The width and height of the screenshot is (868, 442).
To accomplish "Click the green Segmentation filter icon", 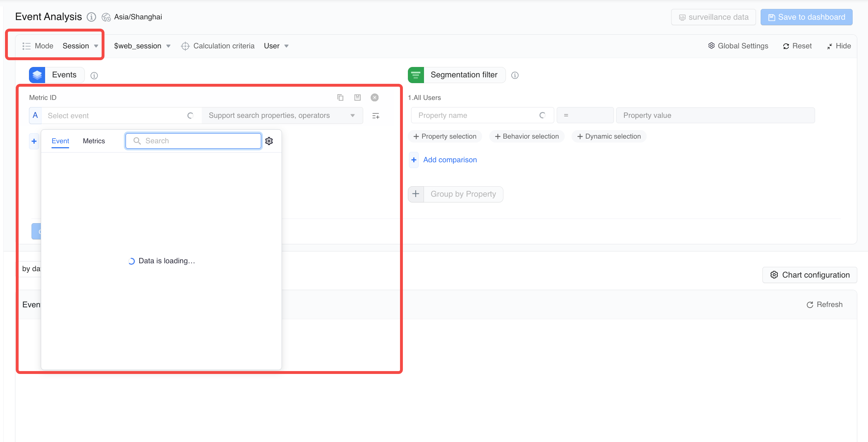I will coord(416,75).
